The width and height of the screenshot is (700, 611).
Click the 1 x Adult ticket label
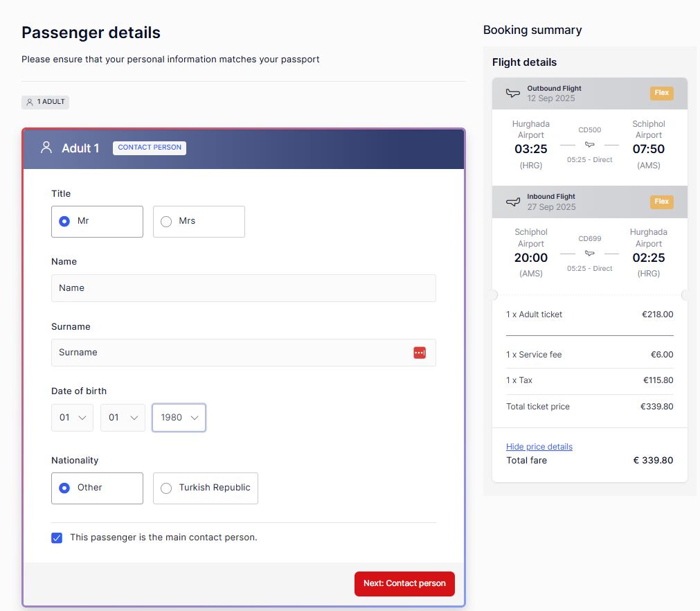[x=534, y=315]
